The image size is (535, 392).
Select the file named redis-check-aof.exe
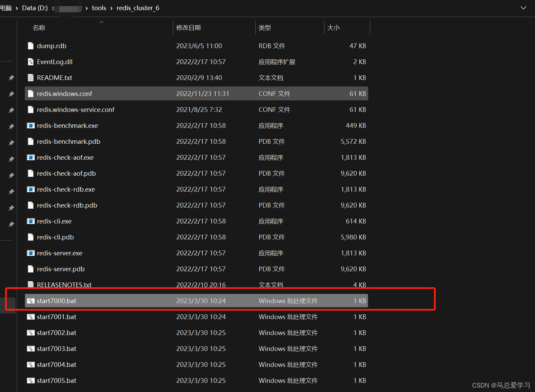(65, 157)
